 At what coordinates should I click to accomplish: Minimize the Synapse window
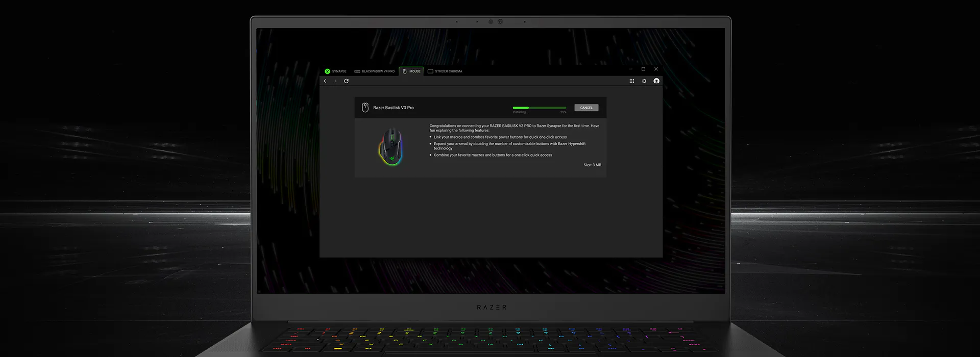[630, 69]
